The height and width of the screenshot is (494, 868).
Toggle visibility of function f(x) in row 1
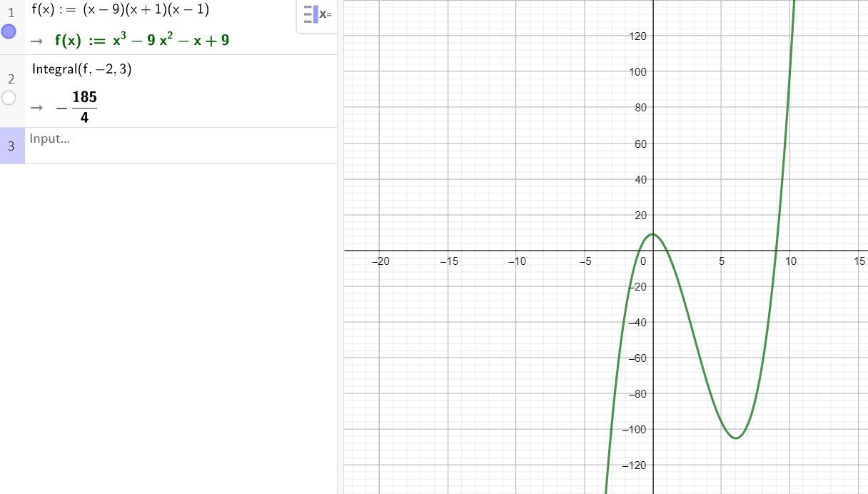(9, 31)
